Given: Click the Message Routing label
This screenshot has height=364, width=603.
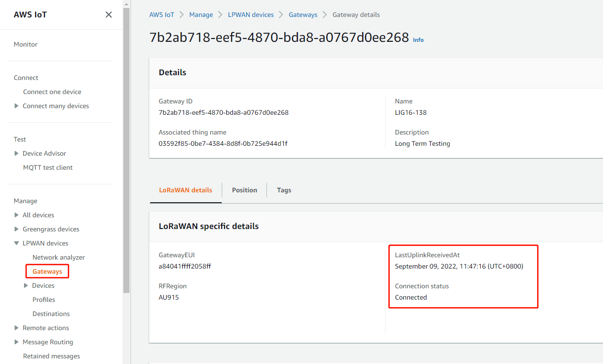Looking at the screenshot, I should [48, 342].
